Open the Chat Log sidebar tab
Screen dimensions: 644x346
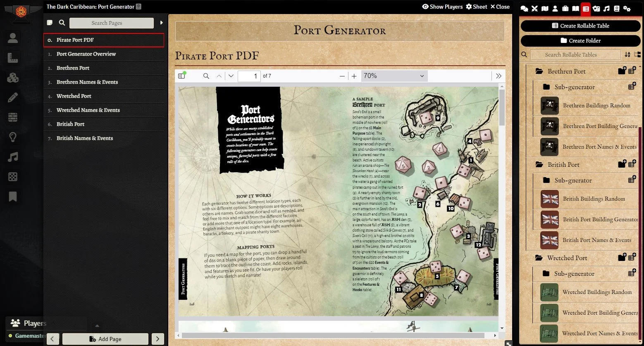click(x=524, y=8)
